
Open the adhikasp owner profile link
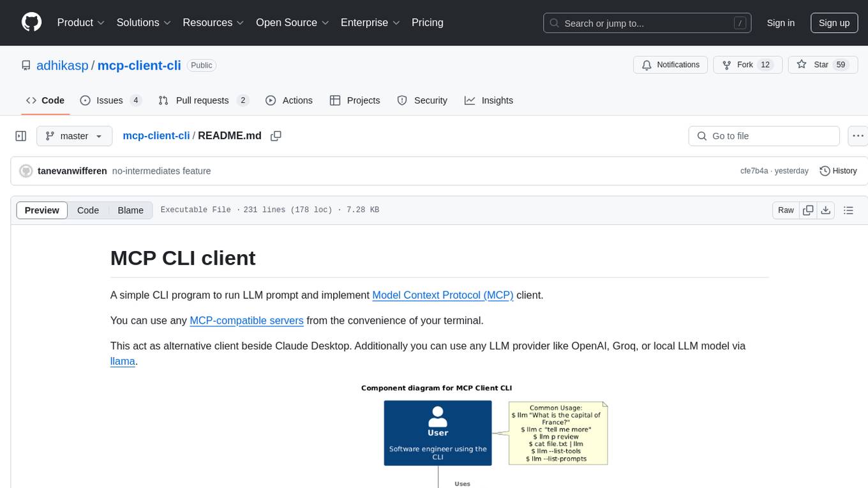coord(63,65)
